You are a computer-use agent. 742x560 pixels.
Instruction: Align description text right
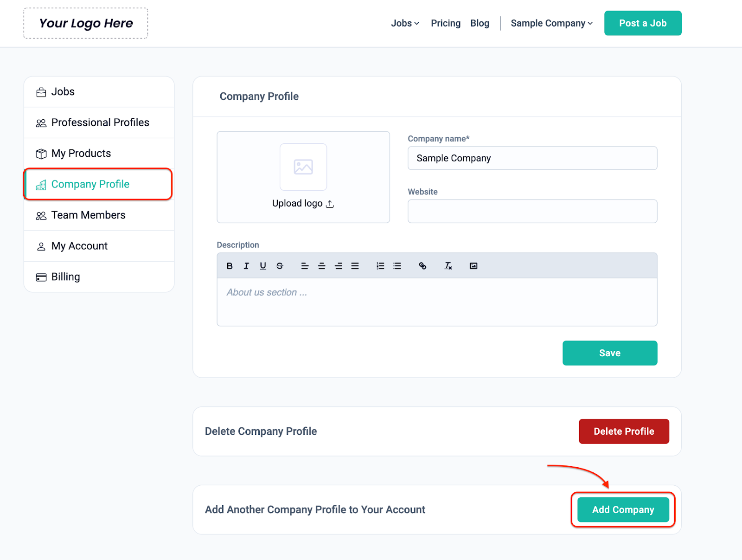(338, 266)
